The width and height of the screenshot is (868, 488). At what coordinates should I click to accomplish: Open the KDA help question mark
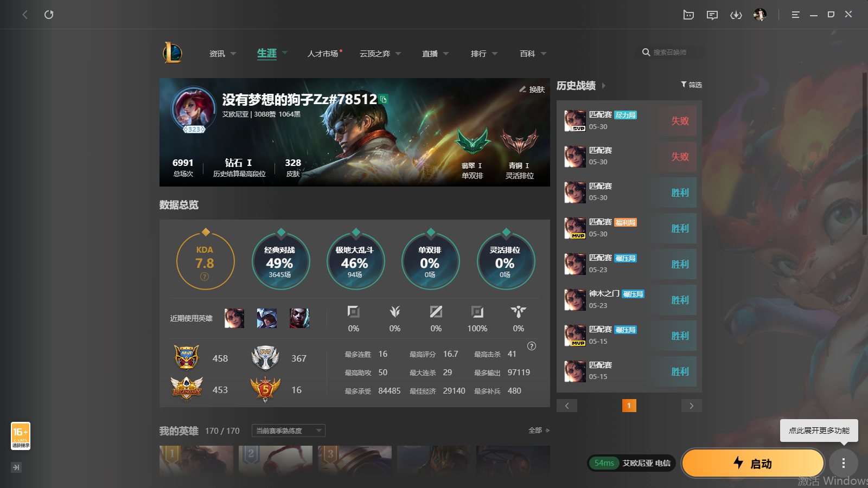(x=205, y=277)
